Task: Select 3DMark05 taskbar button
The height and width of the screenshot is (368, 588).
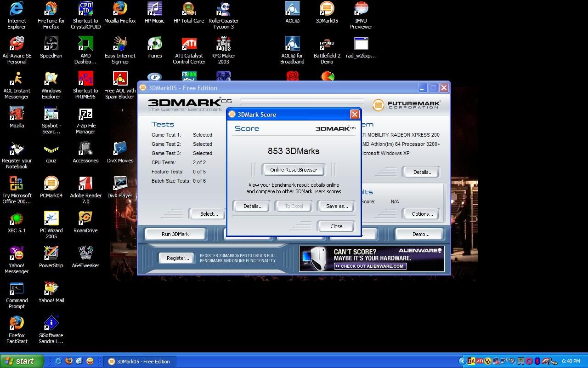Action: 140,362
